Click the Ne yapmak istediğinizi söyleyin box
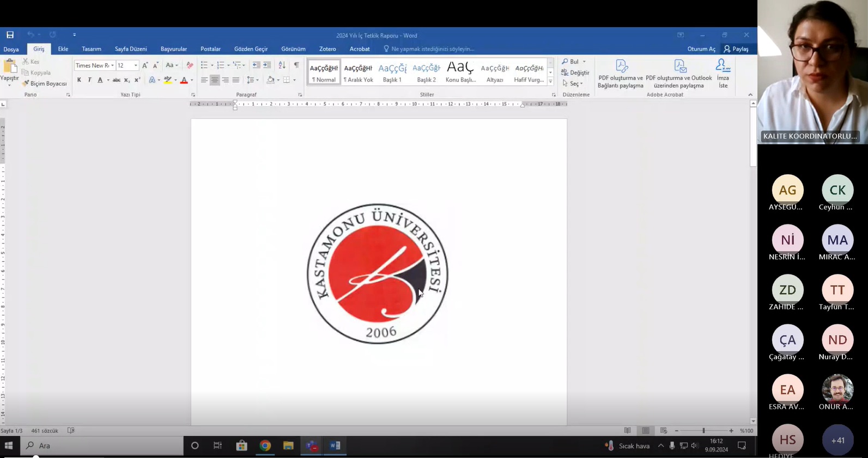 coord(429,49)
